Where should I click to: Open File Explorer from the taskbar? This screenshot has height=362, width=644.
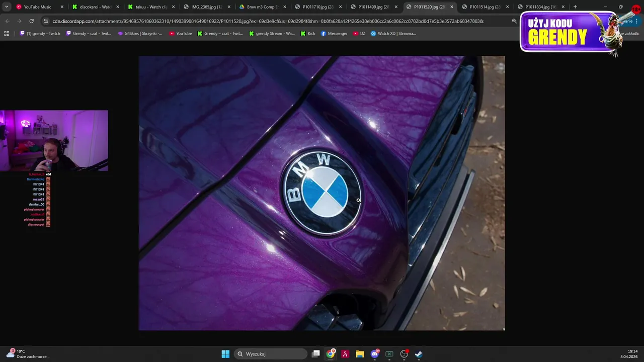[x=360, y=354]
